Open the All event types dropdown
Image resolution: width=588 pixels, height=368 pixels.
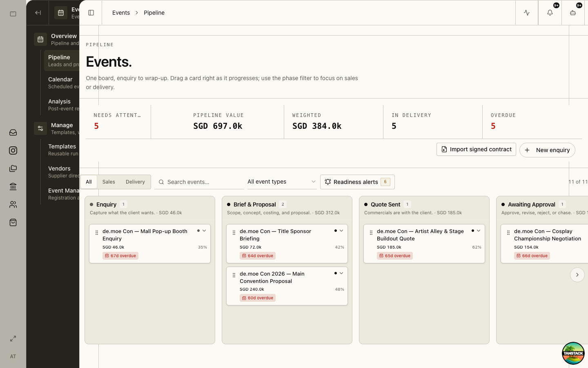[x=282, y=182]
